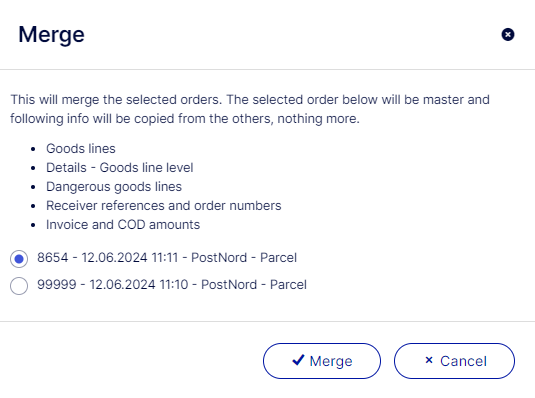
Task: Click the Invoice and COD amounts item
Action: pos(123,225)
